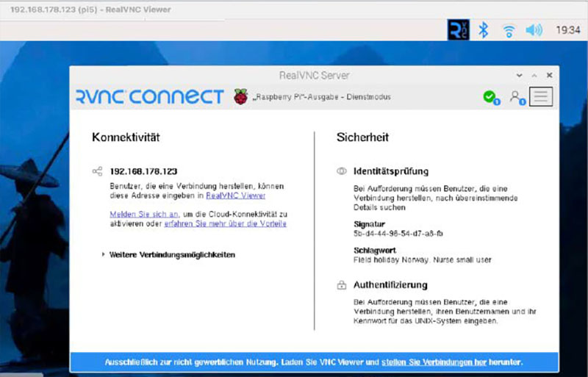Click 'stellen Sie Verbindungen her' link in banner
Image resolution: width=588 pixels, height=377 pixels.
(x=434, y=362)
